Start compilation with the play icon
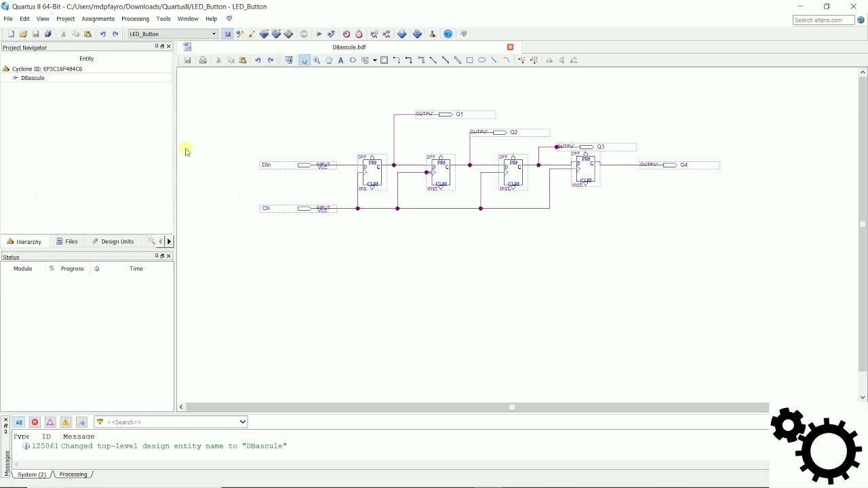Viewport: 868px width, 488px height. point(319,34)
